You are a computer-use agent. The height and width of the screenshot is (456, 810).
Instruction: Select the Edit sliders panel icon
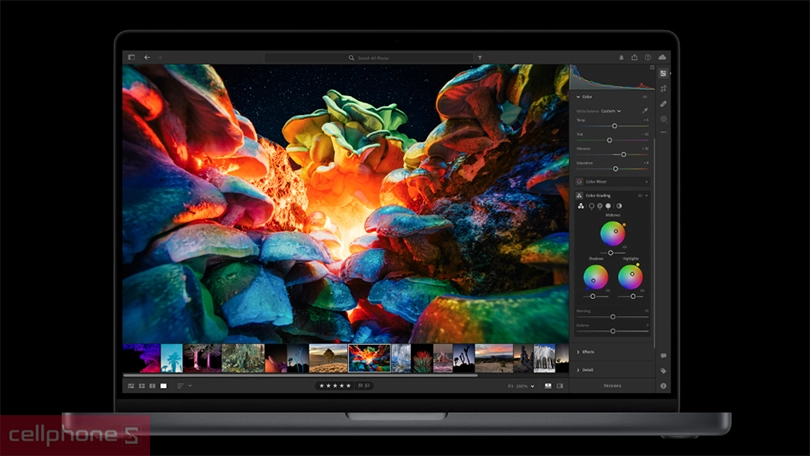(x=663, y=73)
